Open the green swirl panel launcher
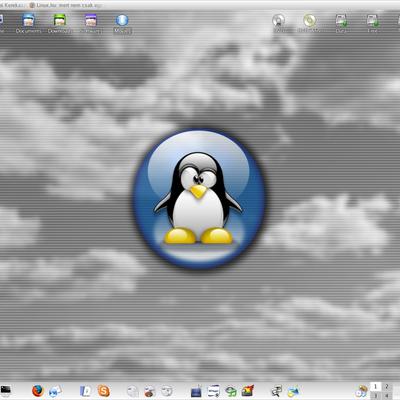The image size is (400, 400). pyautogui.click(x=231, y=391)
